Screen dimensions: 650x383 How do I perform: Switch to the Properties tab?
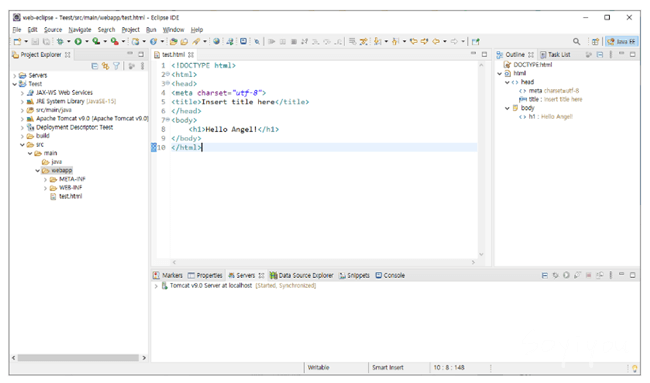pyautogui.click(x=205, y=276)
